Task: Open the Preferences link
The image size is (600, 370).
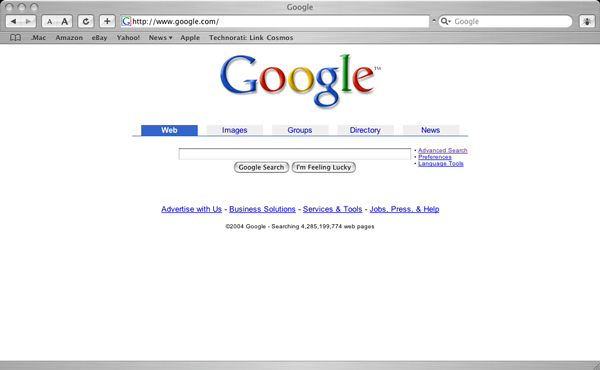Action: pos(435,157)
